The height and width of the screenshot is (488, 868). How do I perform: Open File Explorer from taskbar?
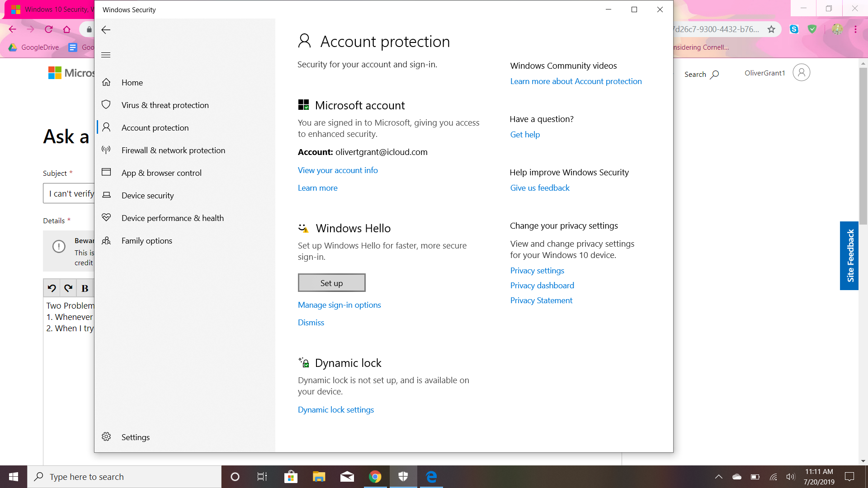point(319,477)
